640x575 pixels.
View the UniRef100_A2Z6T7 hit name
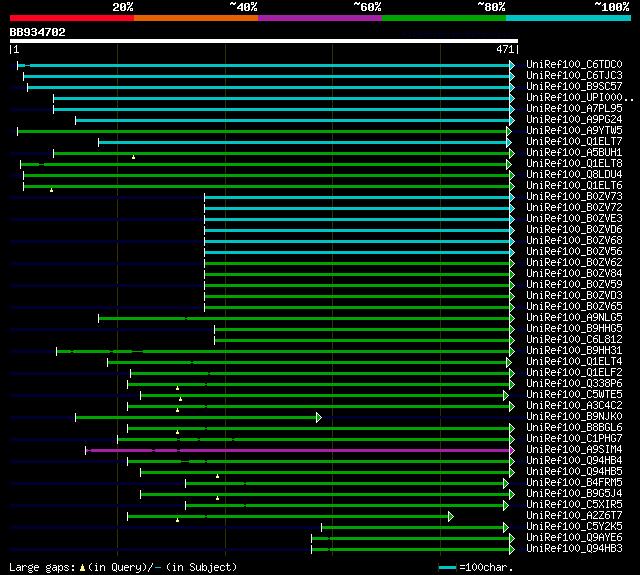click(x=574, y=516)
